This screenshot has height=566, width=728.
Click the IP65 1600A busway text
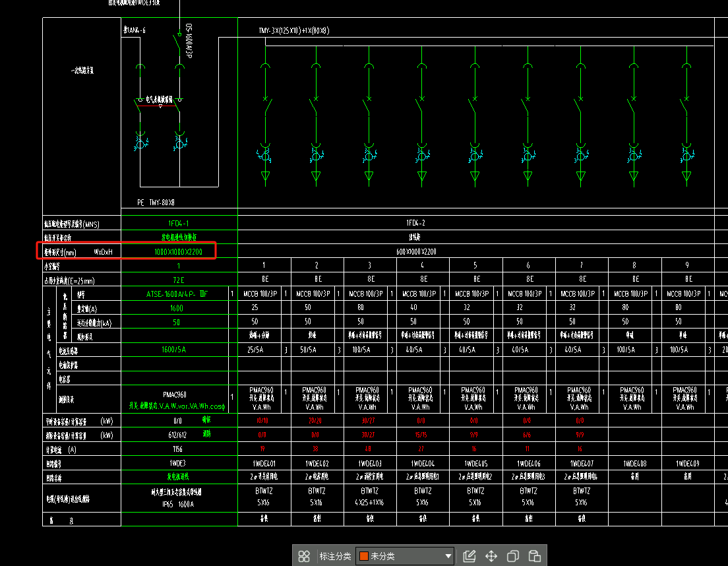[178, 504]
